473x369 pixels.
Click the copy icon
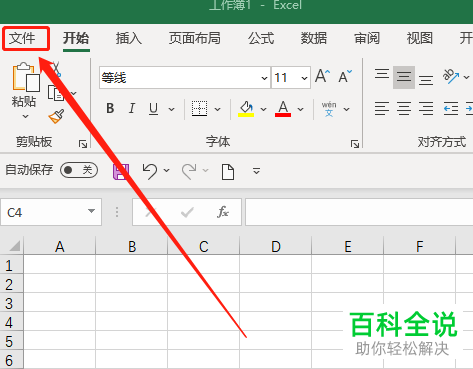tap(56, 93)
